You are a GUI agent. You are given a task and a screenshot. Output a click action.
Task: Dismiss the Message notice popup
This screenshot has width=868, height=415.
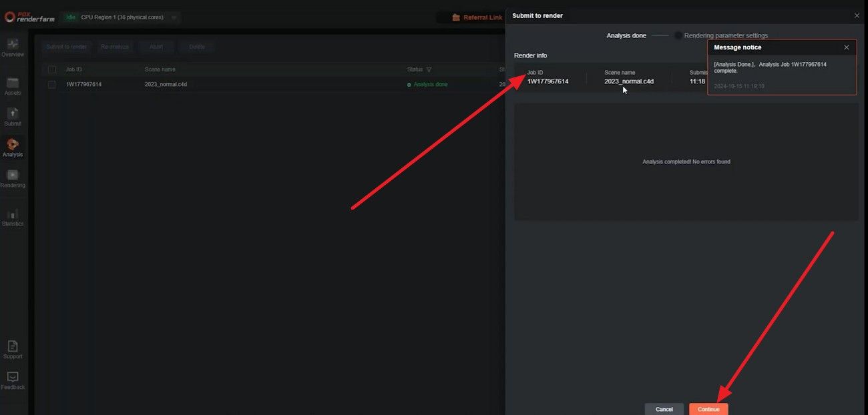coord(846,47)
